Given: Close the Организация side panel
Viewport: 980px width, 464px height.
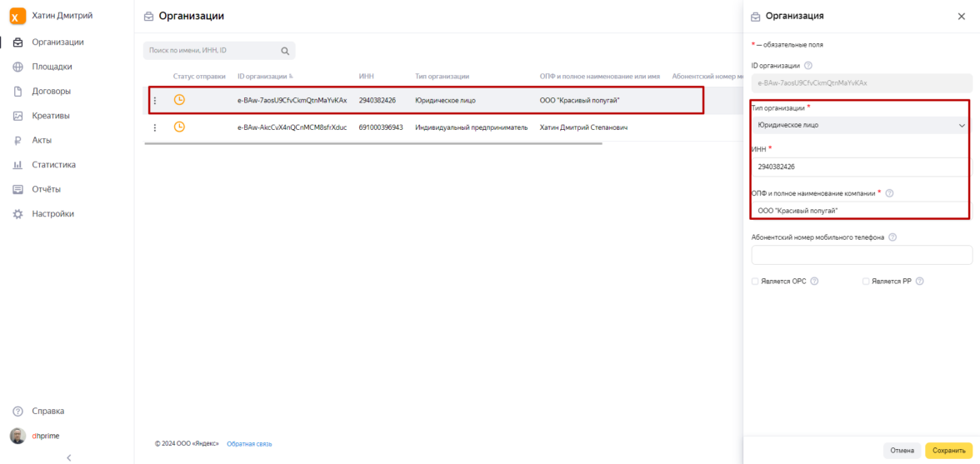Looking at the screenshot, I should pos(962,16).
